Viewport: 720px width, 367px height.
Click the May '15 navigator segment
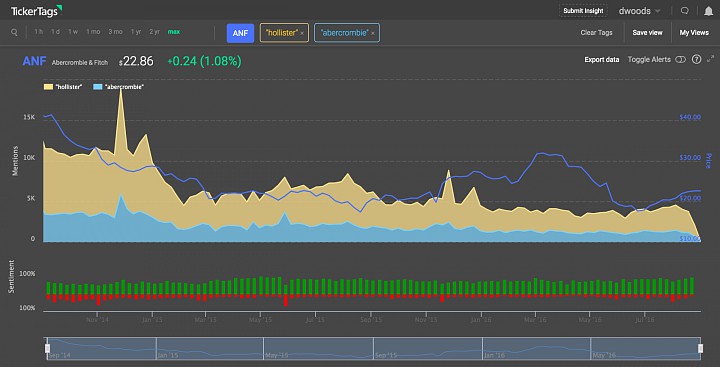(x=319, y=349)
